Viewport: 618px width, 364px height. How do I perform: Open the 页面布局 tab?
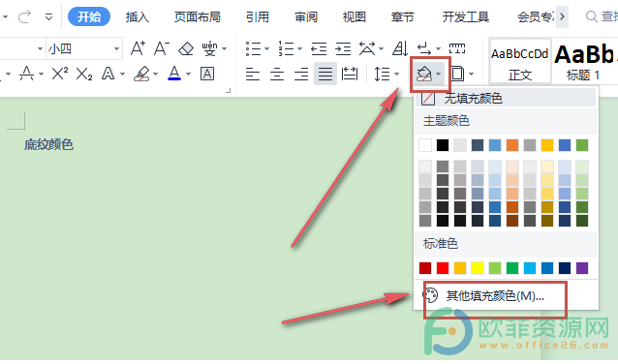click(197, 16)
